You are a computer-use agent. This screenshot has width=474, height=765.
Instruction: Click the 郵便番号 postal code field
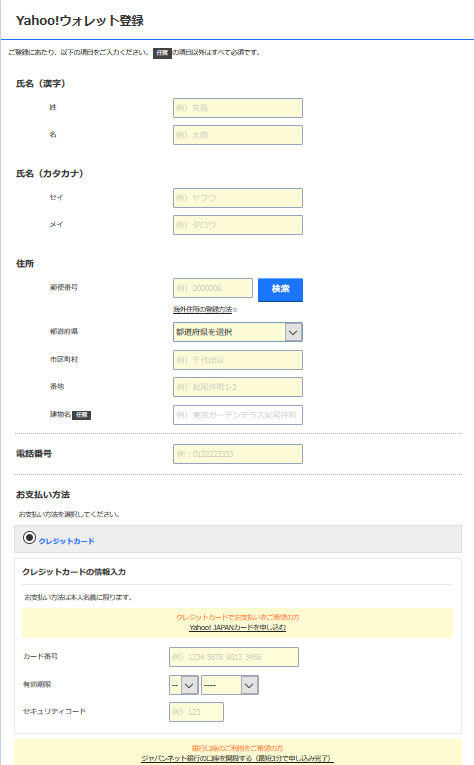pos(213,288)
